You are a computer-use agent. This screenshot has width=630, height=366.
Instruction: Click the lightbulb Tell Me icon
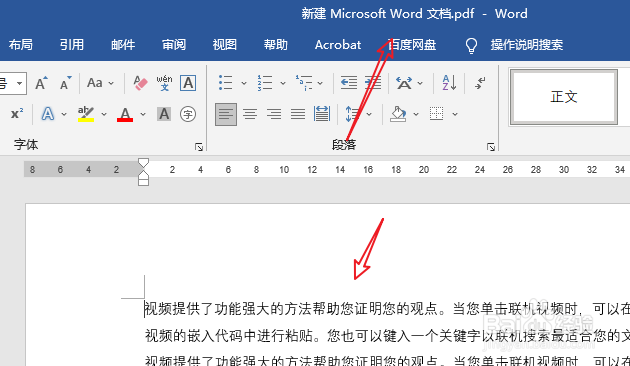coord(471,45)
